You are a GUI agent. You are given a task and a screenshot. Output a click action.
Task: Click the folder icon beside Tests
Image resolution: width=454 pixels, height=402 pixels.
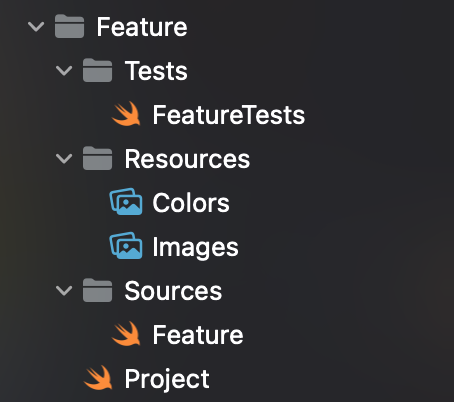click(x=97, y=70)
